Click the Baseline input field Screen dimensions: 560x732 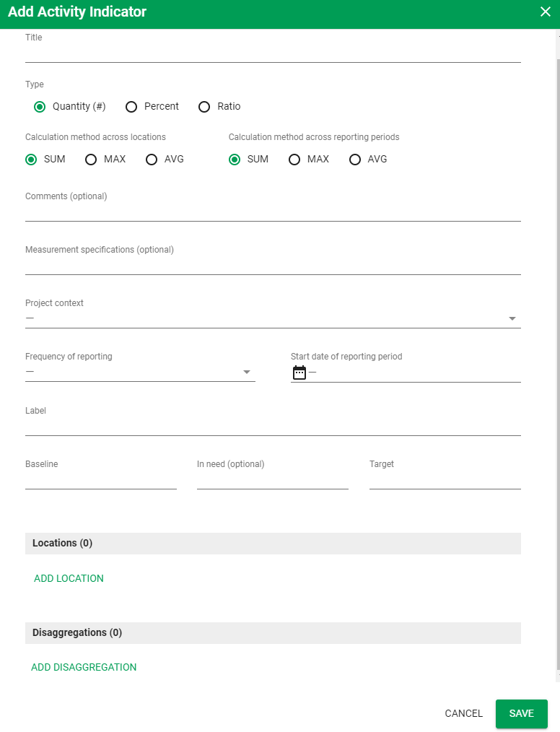[101, 480]
